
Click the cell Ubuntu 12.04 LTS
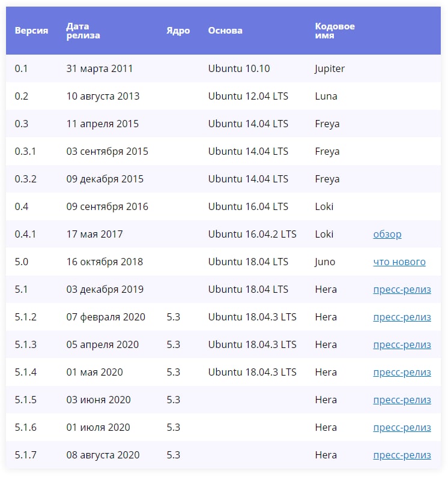[248, 96]
